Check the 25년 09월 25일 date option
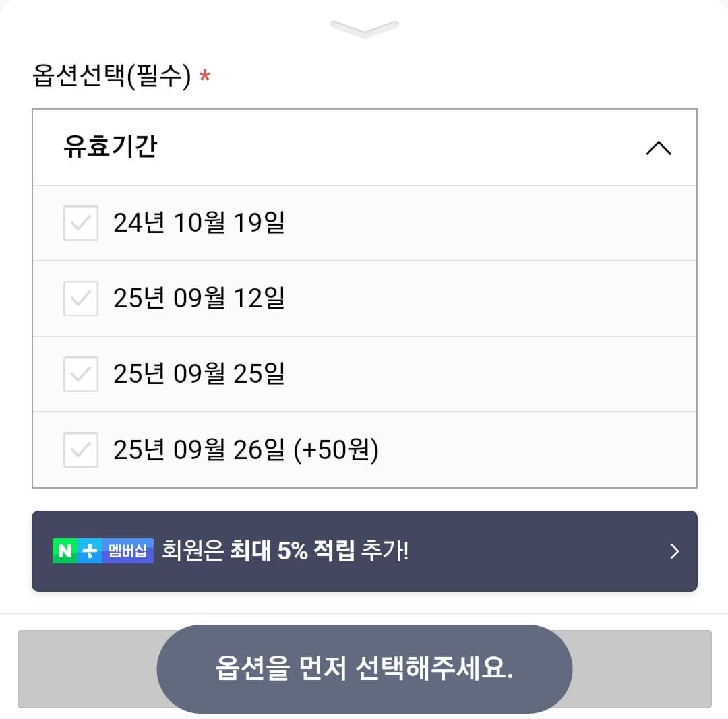The height and width of the screenshot is (719, 728). click(x=80, y=373)
